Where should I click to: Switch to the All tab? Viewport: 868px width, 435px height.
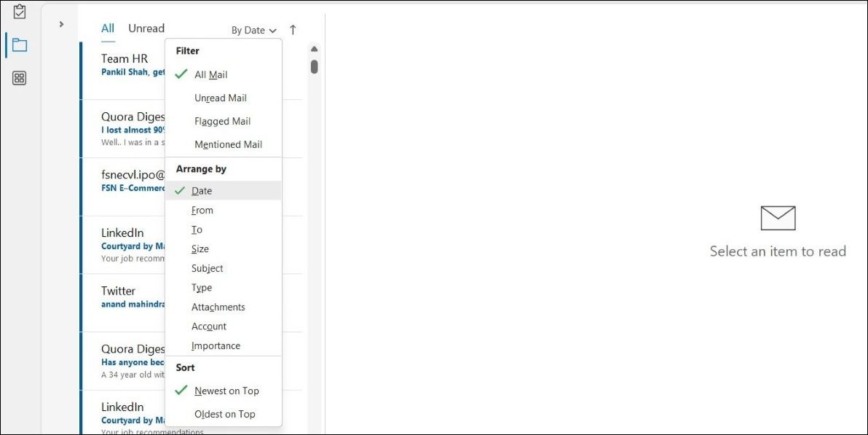click(x=107, y=28)
